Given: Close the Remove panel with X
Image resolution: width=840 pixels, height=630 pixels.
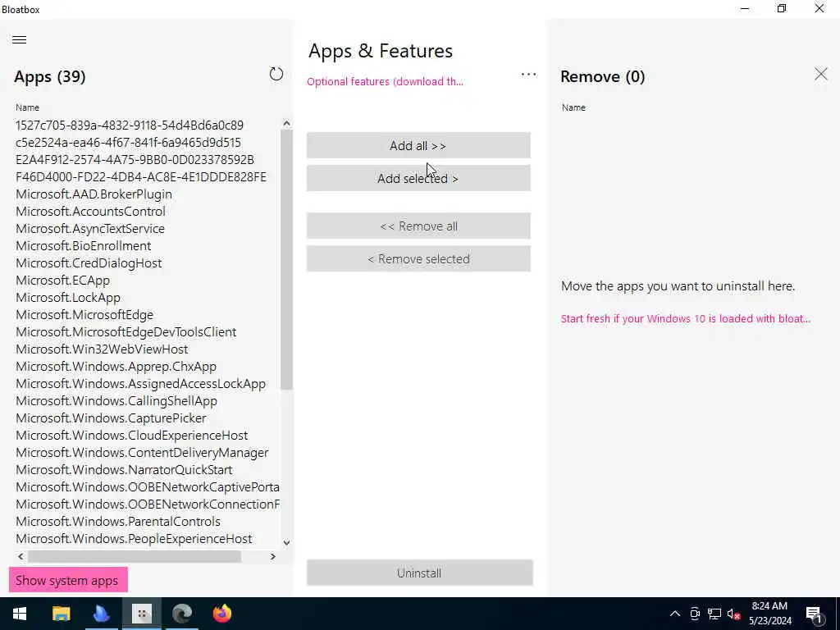Looking at the screenshot, I should (820, 74).
